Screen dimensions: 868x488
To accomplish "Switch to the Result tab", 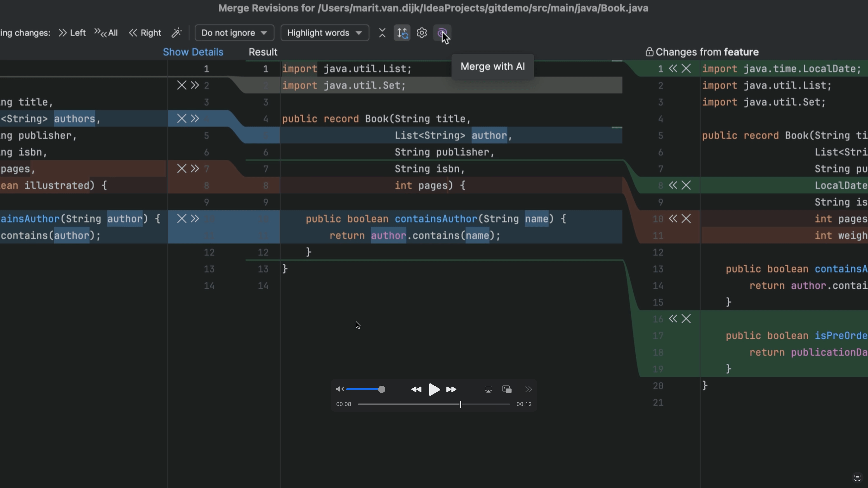I will coord(263,51).
